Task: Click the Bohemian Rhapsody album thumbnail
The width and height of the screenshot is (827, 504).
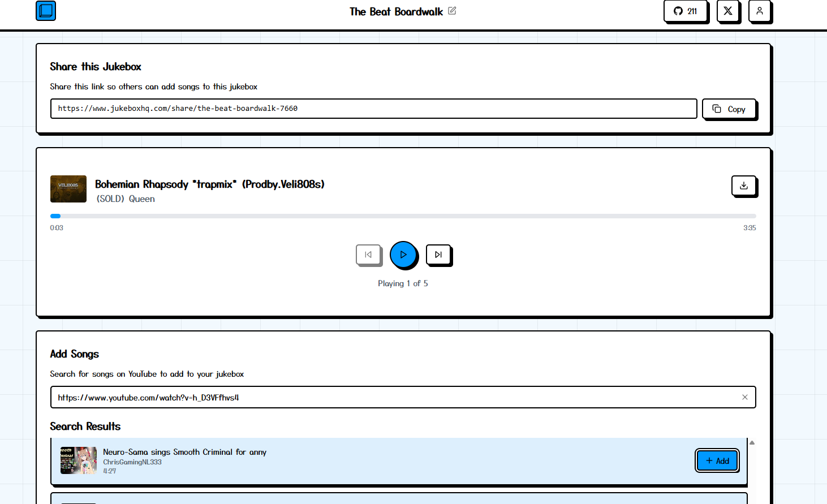Action: 68,189
